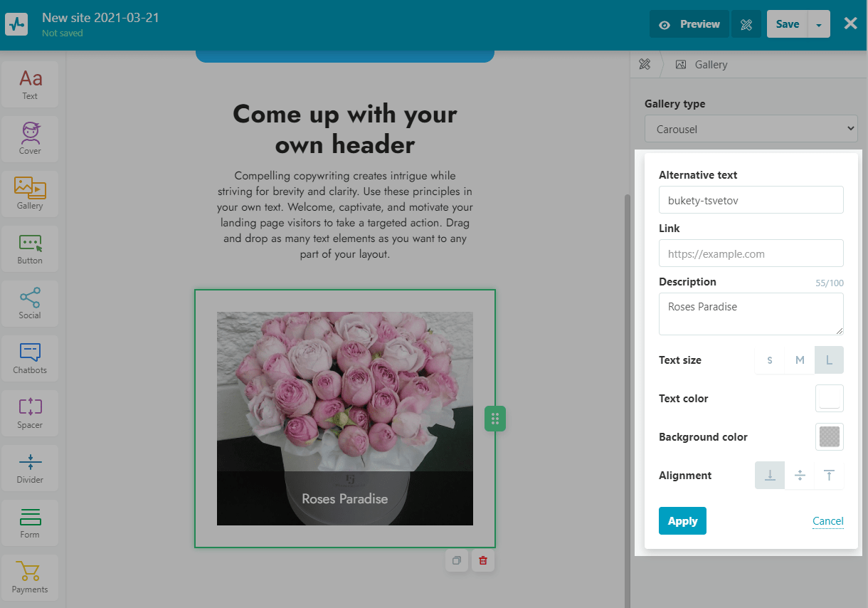The height and width of the screenshot is (608, 868).
Task: Insert a Social share block
Action: pyautogui.click(x=30, y=303)
